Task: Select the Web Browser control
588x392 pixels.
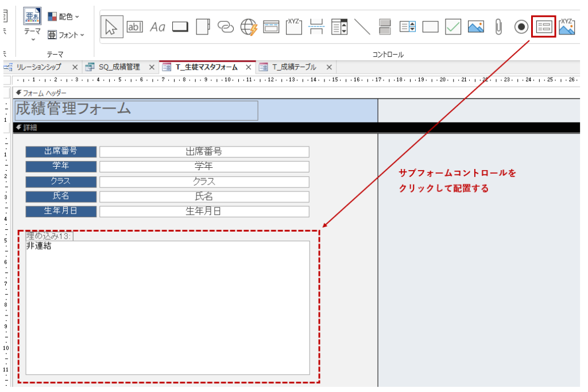Action: click(x=249, y=26)
